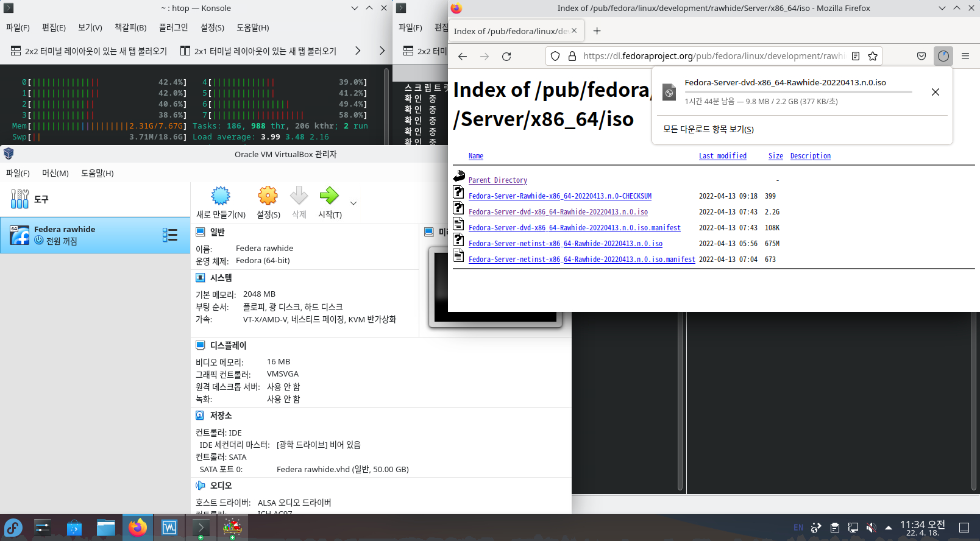Show site security padlock info
The image size is (980, 541).
point(572,56)
